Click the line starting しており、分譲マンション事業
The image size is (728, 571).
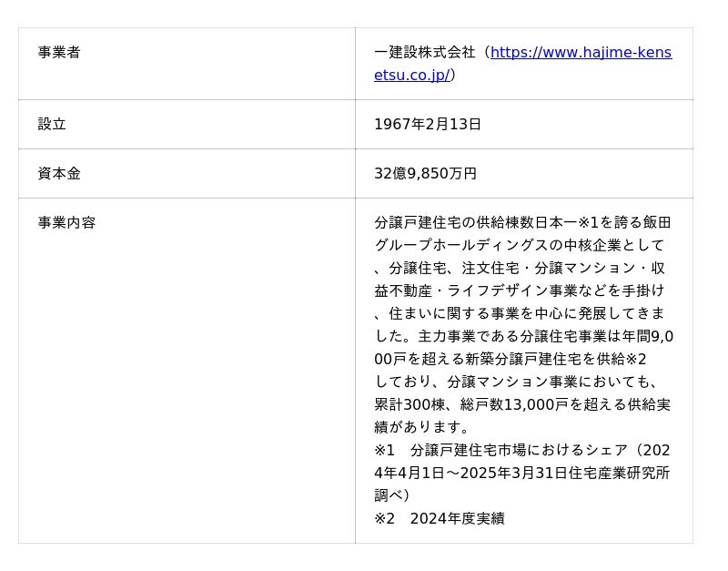(x=515, y=382)
